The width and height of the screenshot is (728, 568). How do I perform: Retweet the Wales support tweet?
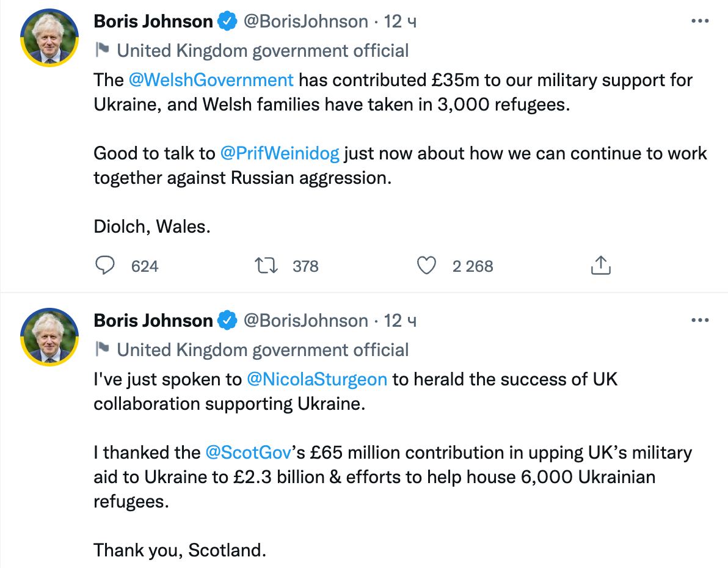pyautogui.click(x=266, y=266)
